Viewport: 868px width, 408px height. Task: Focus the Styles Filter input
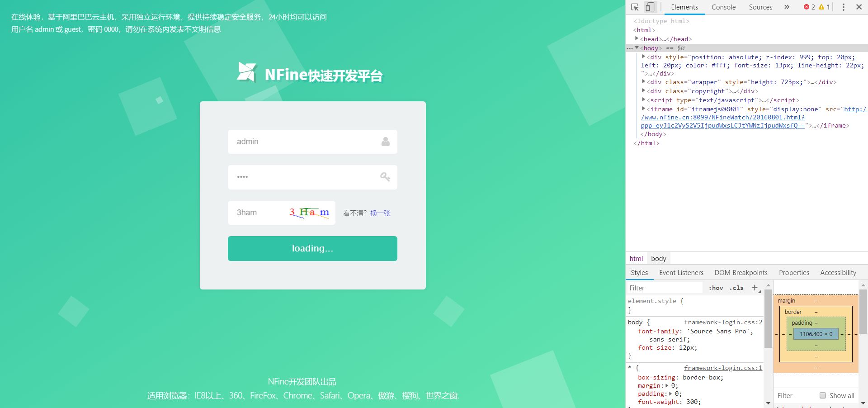[x=665, y=288]
